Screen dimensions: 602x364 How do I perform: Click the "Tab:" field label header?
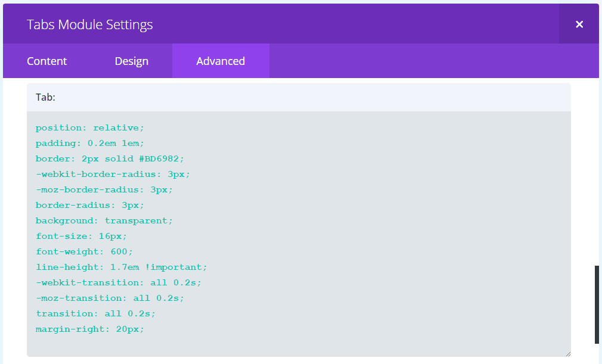46,97
